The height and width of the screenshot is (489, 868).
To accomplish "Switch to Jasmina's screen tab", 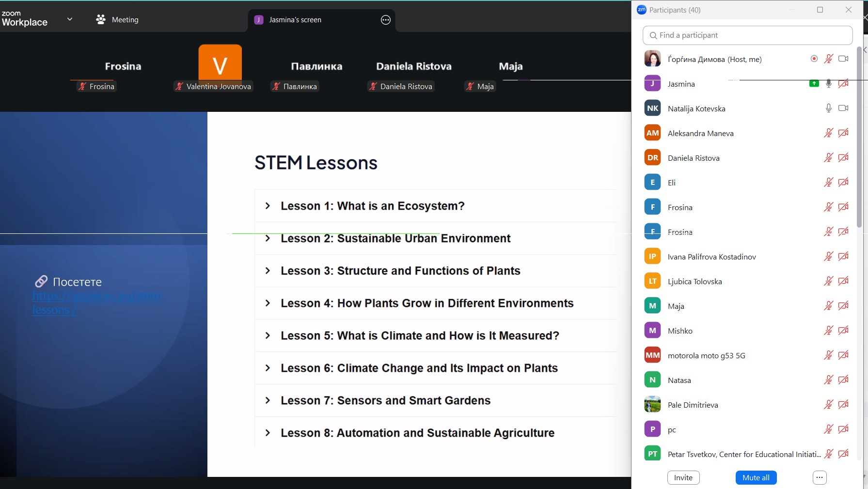I will coord(295,20).
